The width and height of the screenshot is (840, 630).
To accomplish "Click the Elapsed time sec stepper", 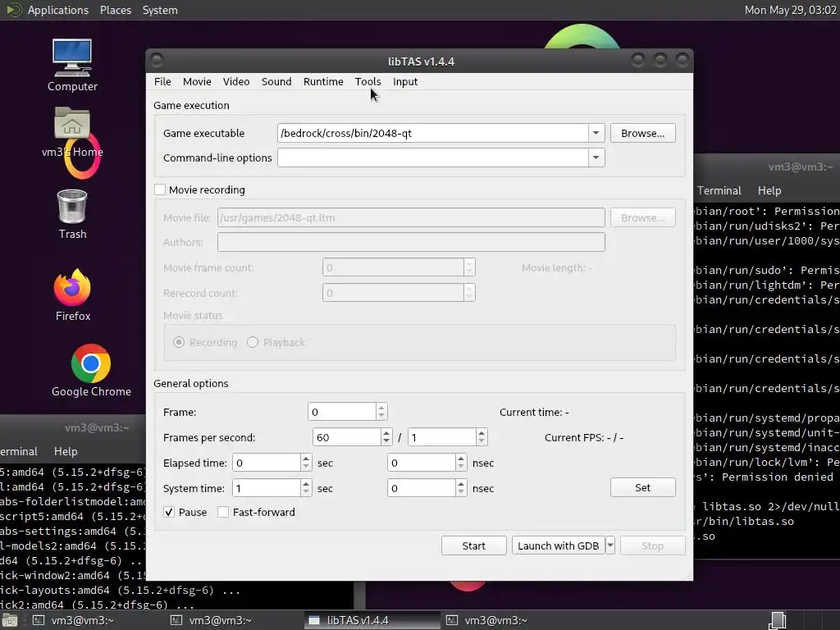I will point(306,463).
